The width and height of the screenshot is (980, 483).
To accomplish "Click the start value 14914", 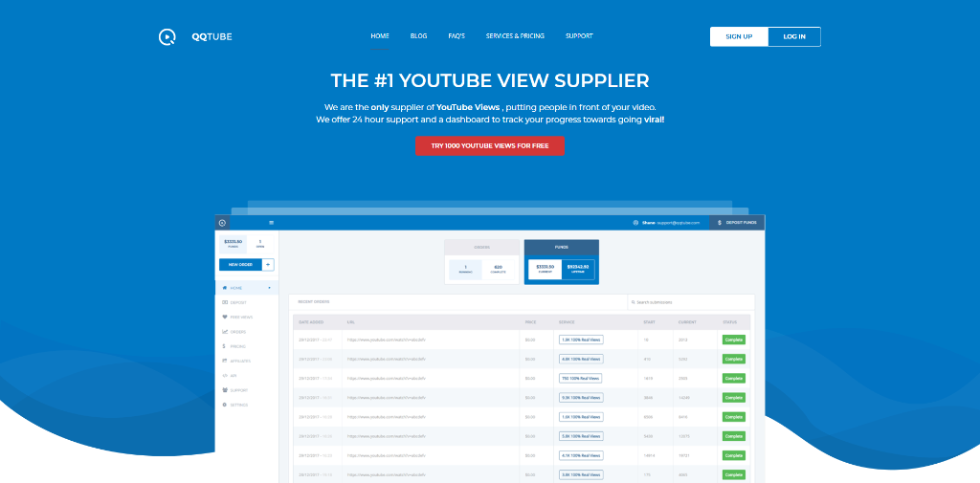I will pos(650,455).
